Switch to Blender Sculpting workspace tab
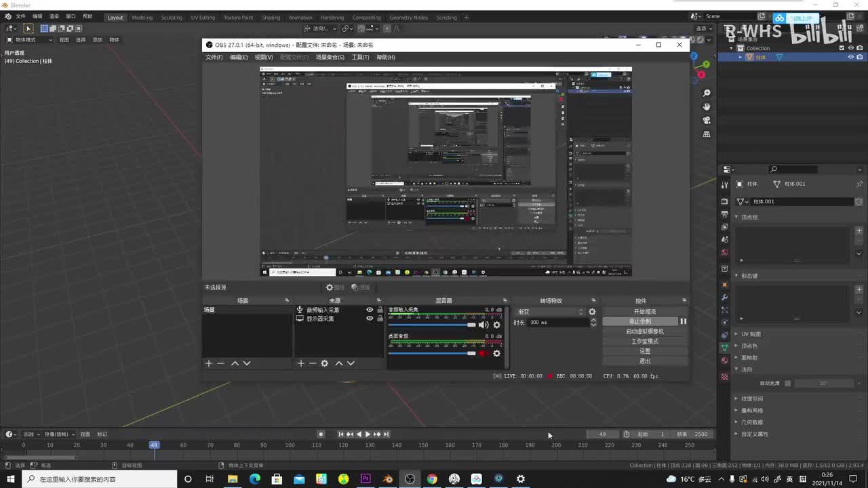The width and height of the screenshot is (868, 488). [172, 18]
